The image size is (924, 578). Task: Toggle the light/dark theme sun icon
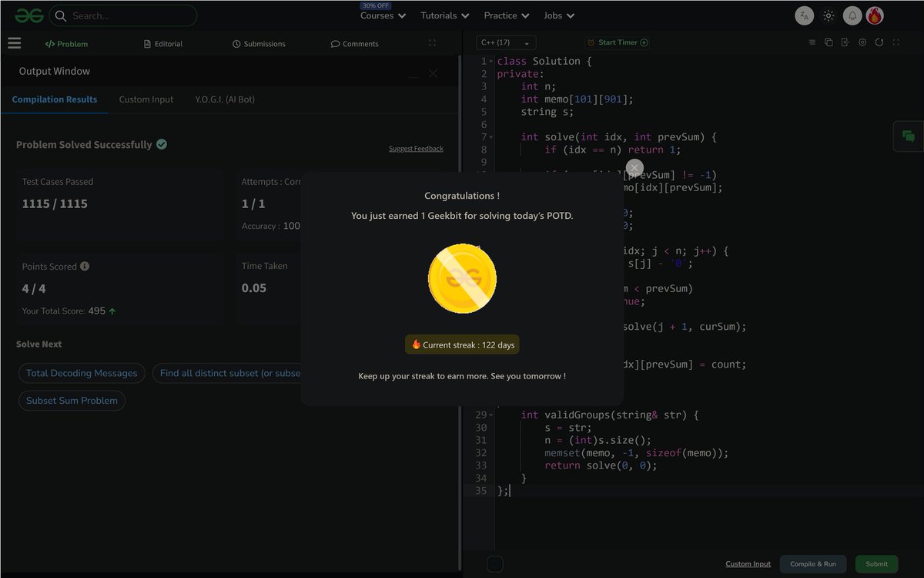(829, 15)
